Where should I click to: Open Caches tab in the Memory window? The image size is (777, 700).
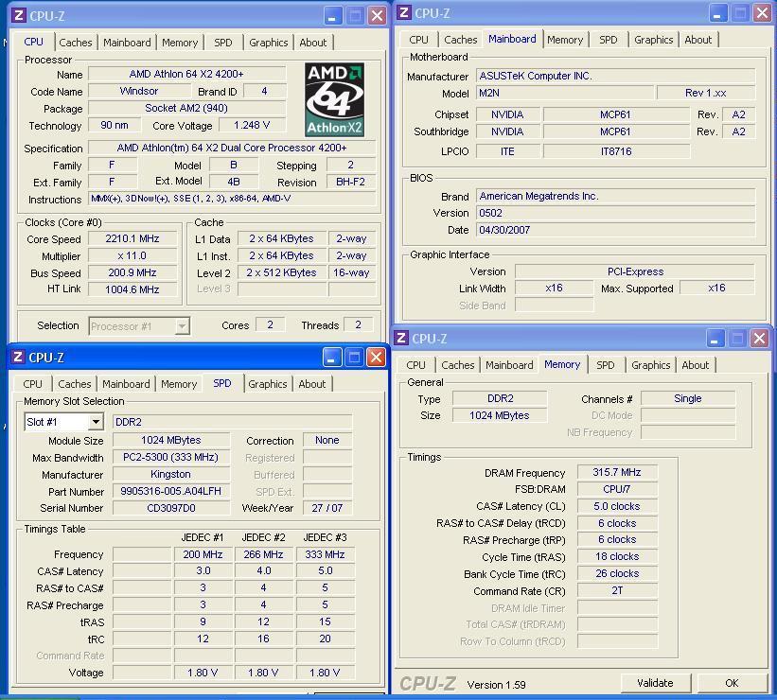pos(457,365)
